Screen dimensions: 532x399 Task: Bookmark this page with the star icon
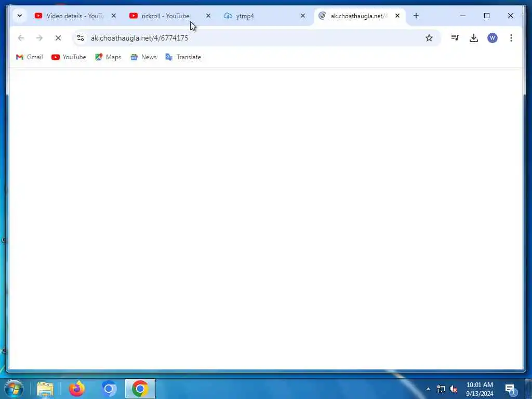429,38
